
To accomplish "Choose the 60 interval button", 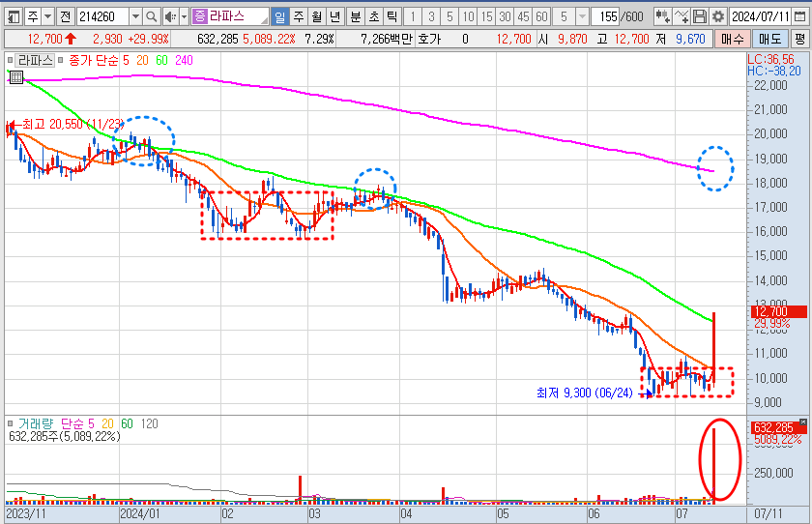I will pos(541,17).
